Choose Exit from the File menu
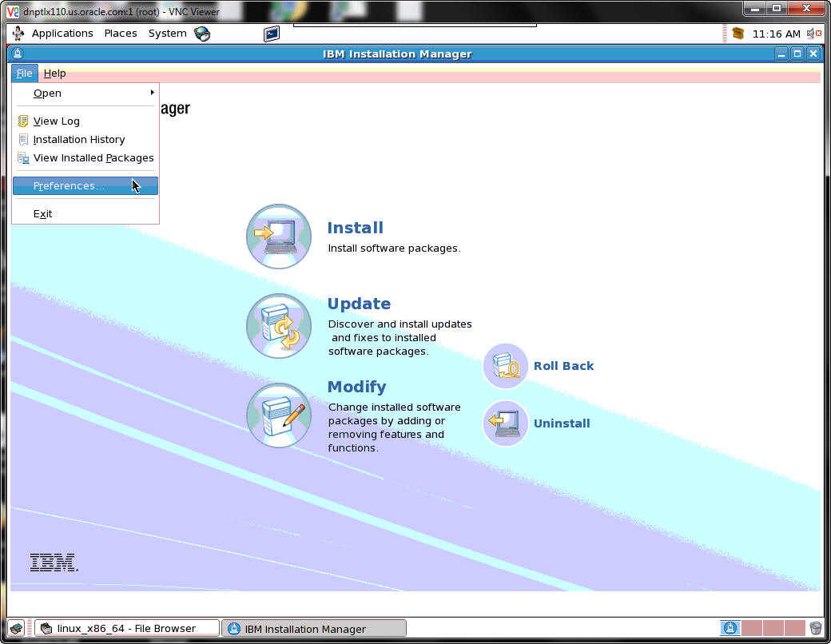Screen dimensions: 831x644 (85, 214)
